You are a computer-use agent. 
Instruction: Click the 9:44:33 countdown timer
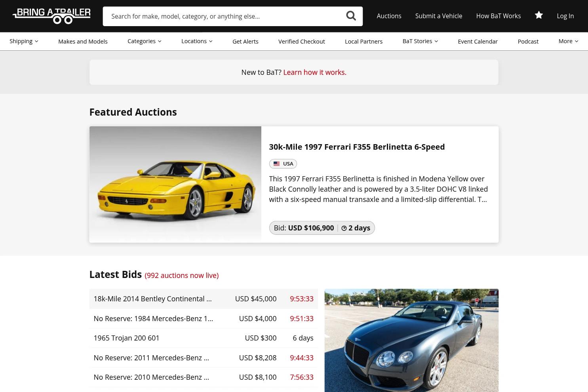pyautogui.click(x=302, y=358)
